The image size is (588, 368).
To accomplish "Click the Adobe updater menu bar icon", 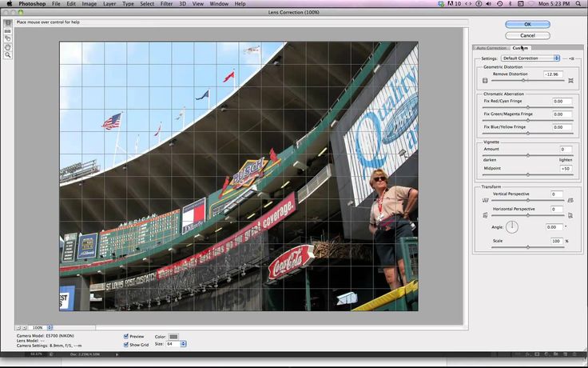I will pyautogui.click(x=454, y=4).
